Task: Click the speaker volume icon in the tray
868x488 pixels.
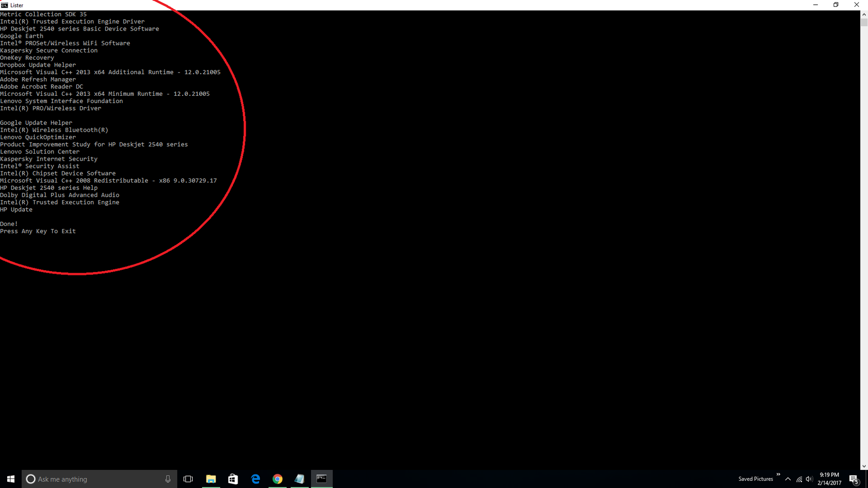Action: 810,479
